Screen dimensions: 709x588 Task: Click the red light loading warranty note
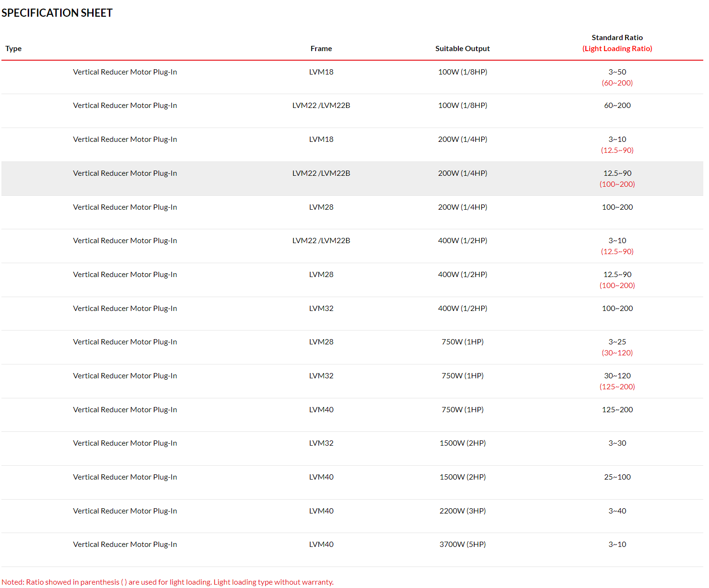click(x=168, y=582)
